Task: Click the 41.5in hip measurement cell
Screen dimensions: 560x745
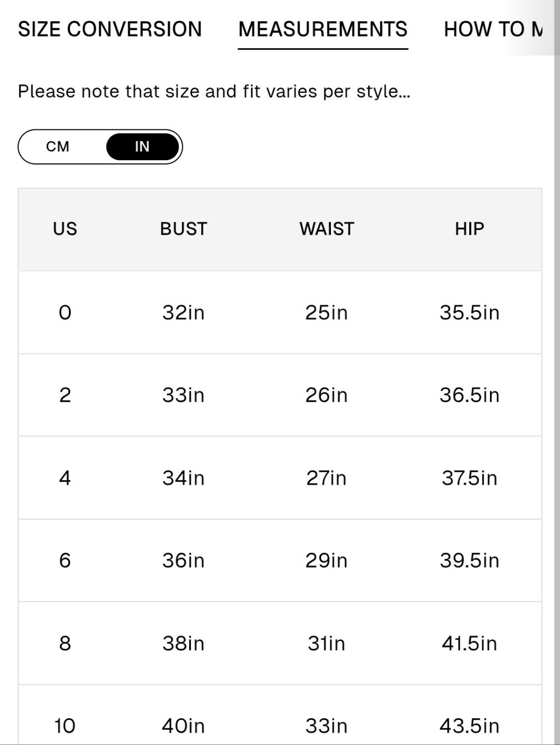Action: (469, 643)
